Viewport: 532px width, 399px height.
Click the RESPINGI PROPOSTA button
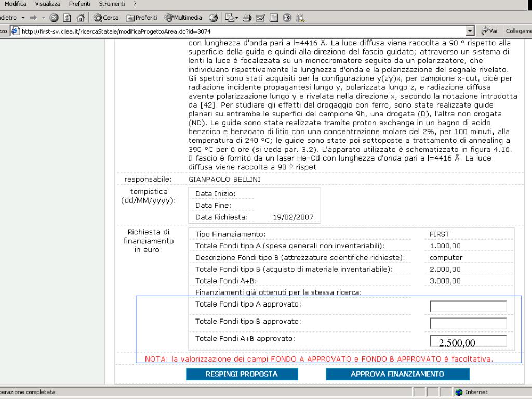(x=242, y=374)
